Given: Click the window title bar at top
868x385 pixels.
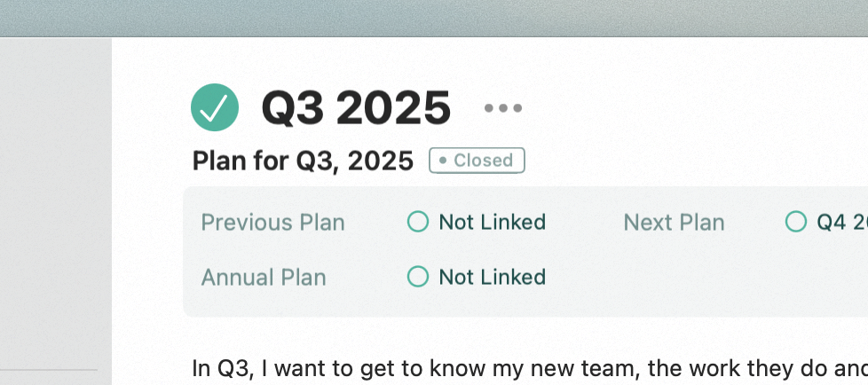Looking at the screenshot, I should [x=434, y=19].
